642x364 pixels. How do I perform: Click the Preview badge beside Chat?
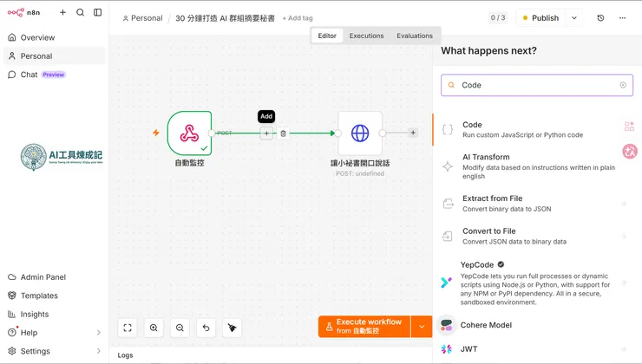coord(53,75)
